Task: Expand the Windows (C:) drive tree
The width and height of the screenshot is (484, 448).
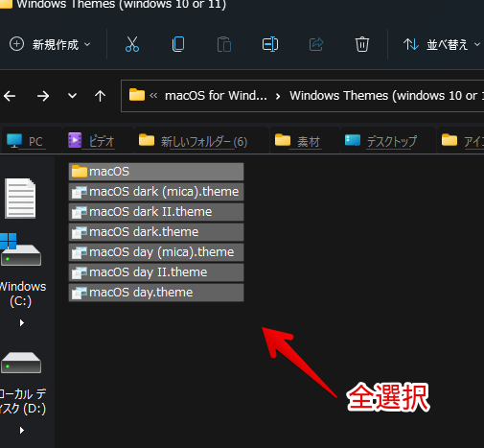Action: pos(22,323)
